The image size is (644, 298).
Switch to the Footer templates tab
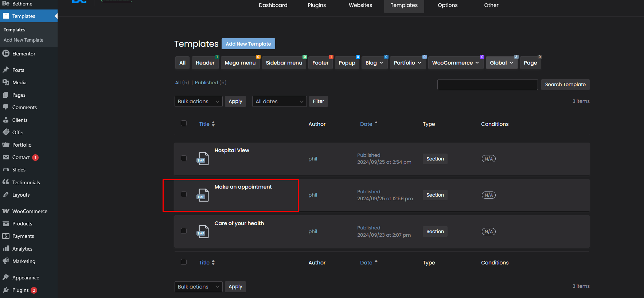click(x=320, y=63)
